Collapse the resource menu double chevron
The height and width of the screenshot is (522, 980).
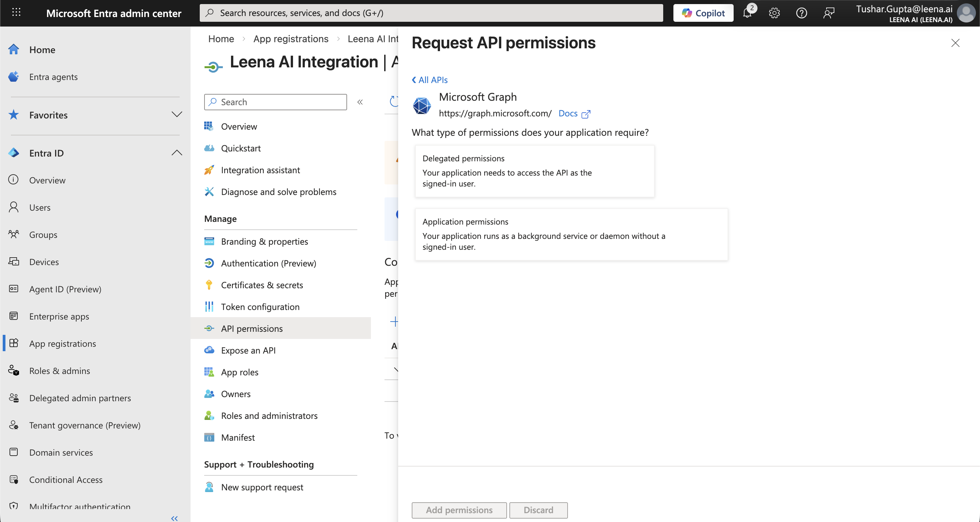(x=360, y=102)
